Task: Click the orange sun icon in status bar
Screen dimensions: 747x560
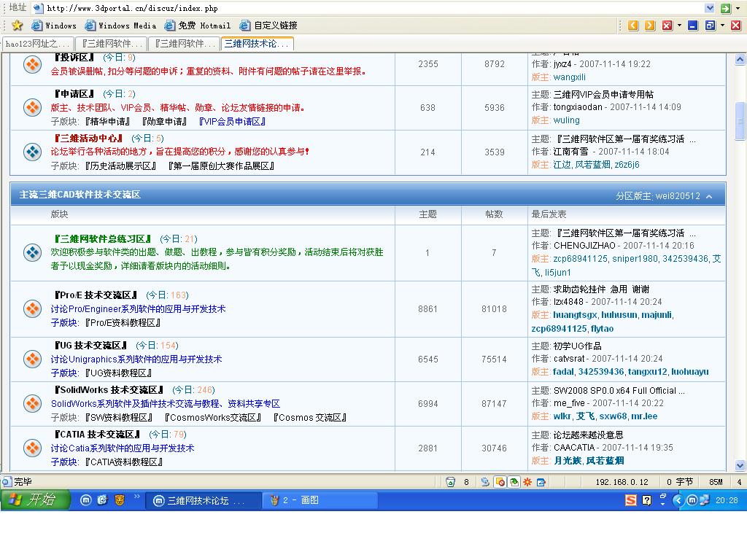Action: (x=527, y=482)
